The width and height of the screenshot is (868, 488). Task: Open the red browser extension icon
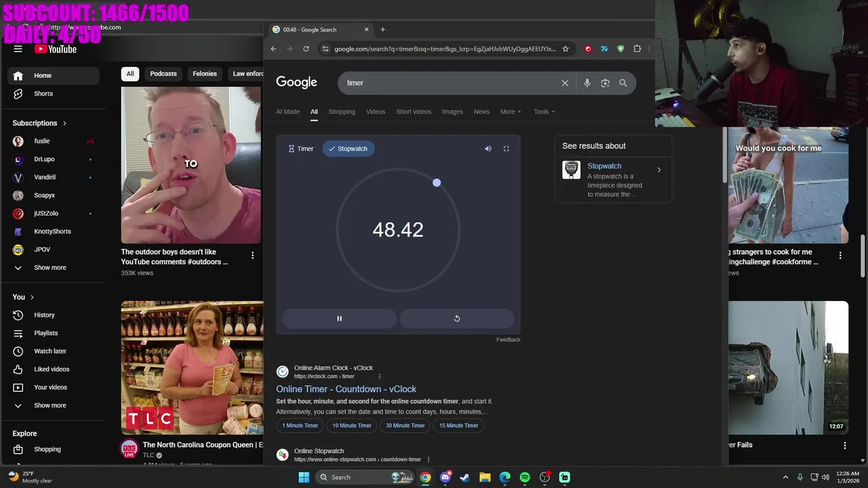pos(588,49)
